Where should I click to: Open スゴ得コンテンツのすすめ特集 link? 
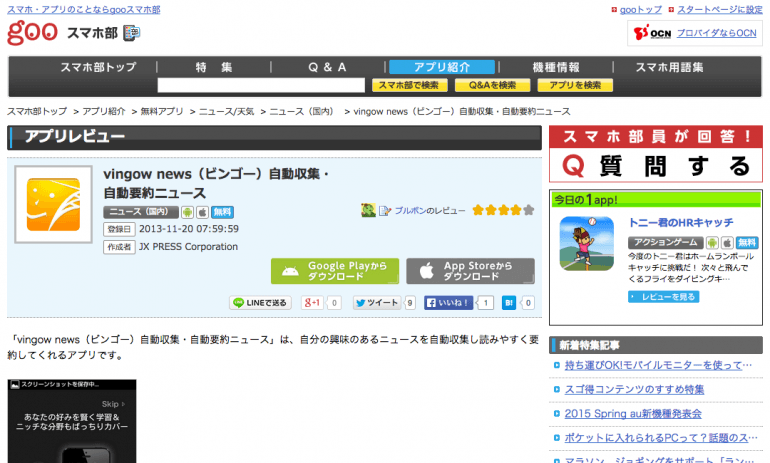click(634, 389)
